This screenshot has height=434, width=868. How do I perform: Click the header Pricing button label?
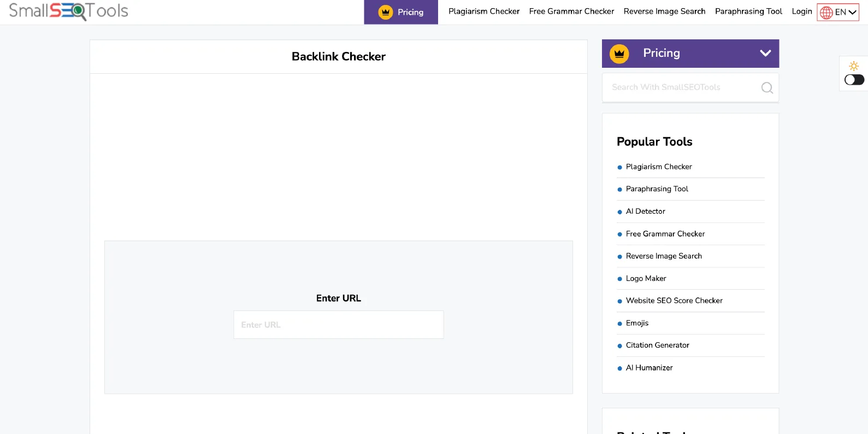coord(410,12)
